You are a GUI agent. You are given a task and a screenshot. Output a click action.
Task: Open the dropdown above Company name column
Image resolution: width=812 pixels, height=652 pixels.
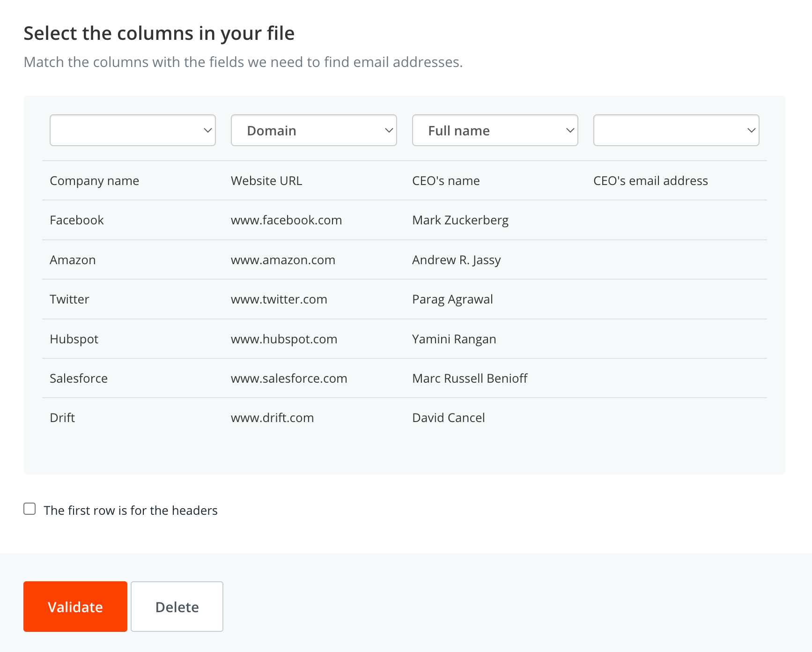133,130
